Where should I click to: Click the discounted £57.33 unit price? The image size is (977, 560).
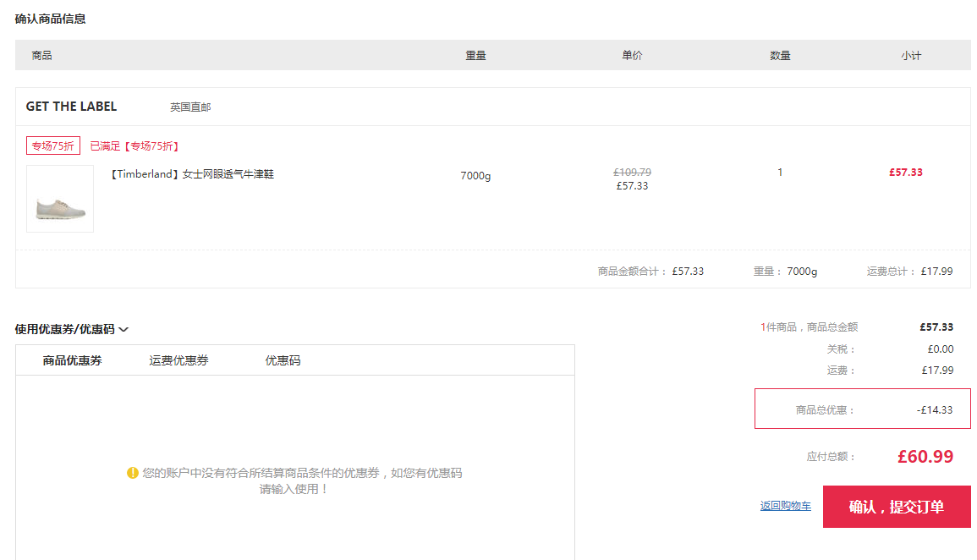click(633, 186)
